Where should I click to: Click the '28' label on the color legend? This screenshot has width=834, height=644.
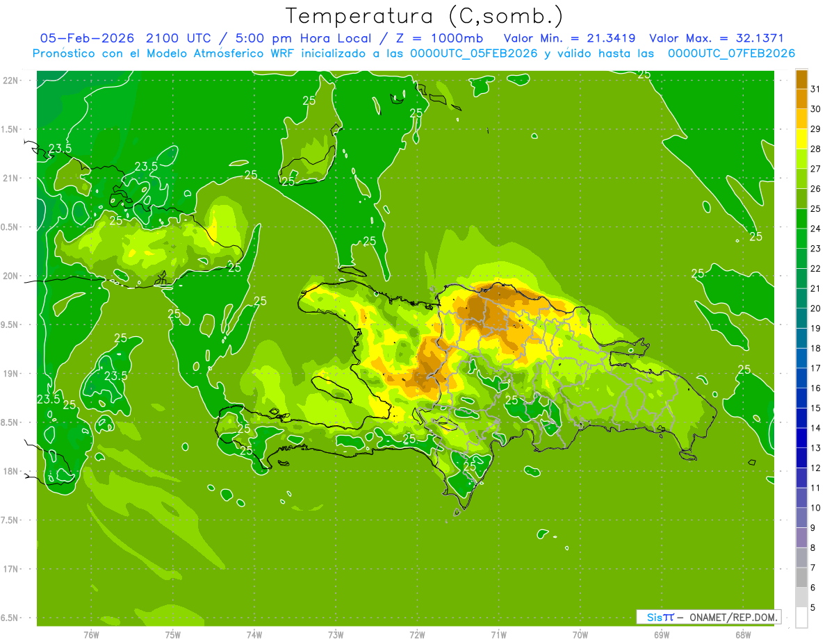click(815, 149)
